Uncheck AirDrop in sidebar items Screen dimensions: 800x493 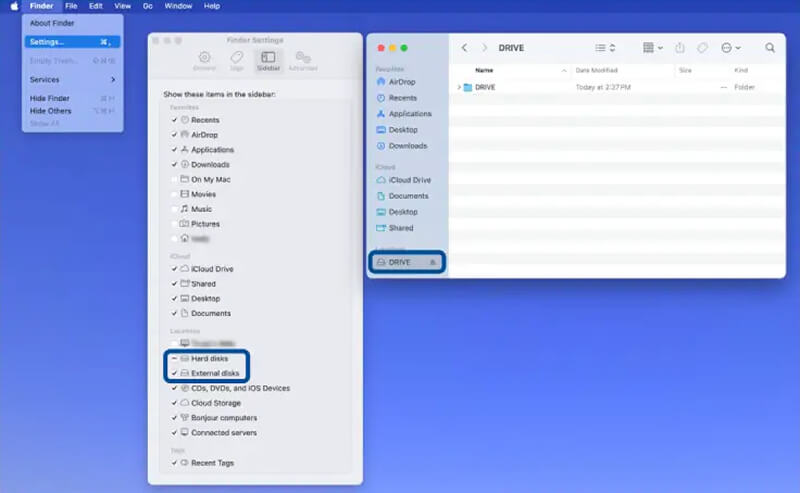pyautogui.click(x=174, y=135)
